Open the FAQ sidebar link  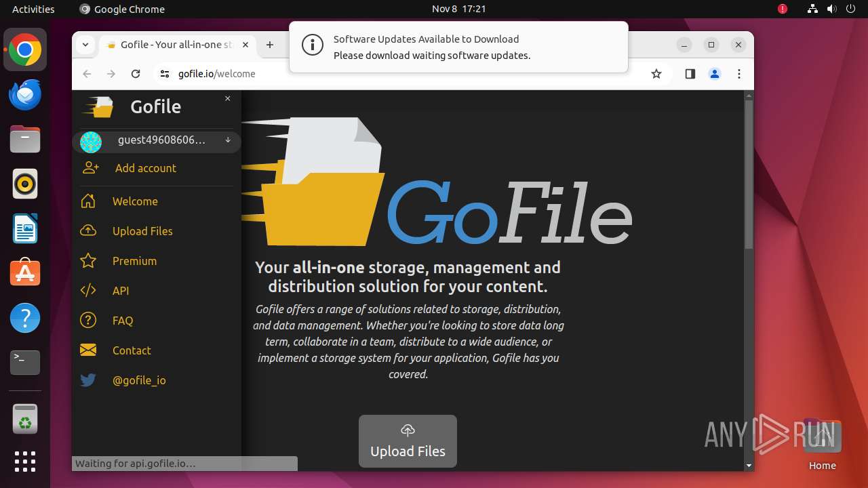123,321
